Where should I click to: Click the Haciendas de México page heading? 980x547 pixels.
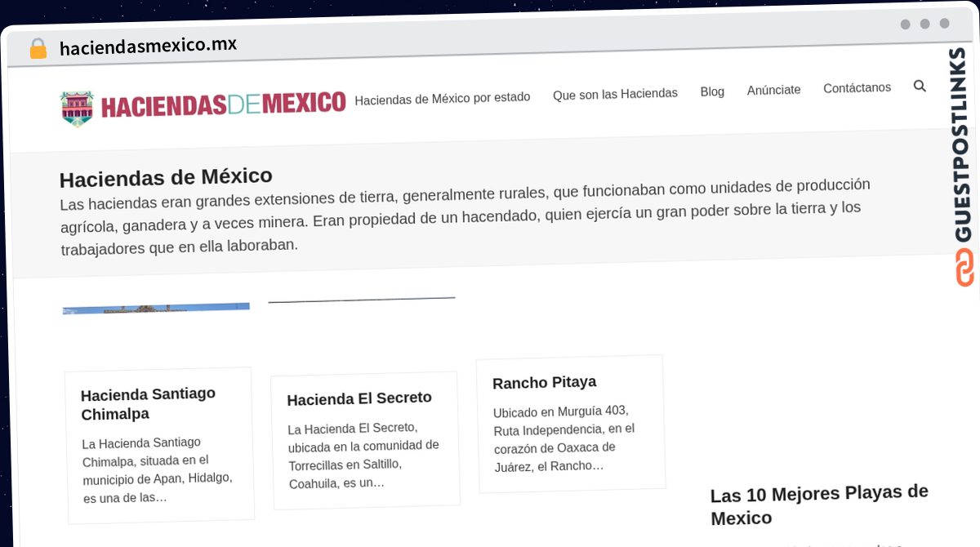pyautogui.click(x=166, y=177)
